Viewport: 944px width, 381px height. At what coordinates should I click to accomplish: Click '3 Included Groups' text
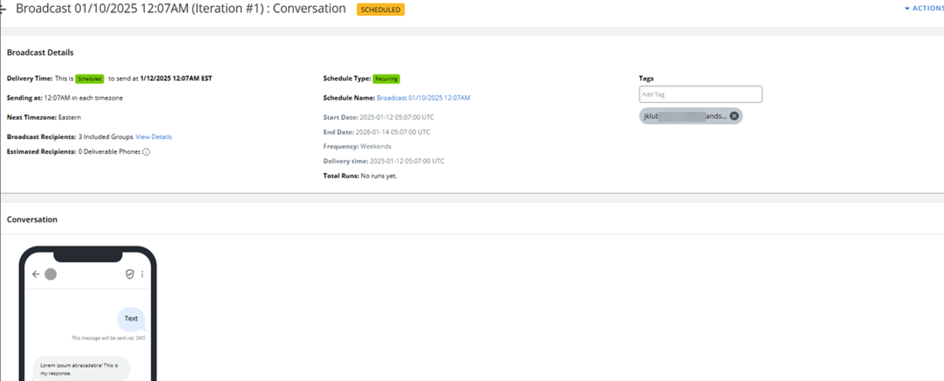[105, 137]
